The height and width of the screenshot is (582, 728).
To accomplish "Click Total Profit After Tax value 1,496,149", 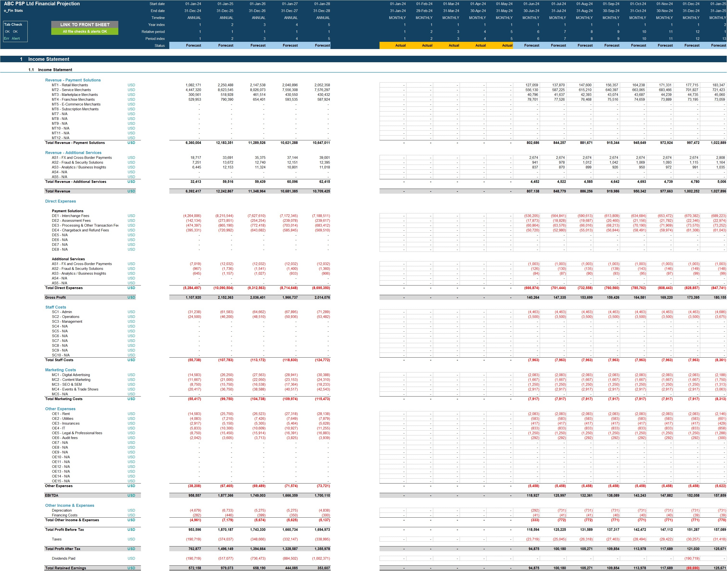I will point(226,549).
